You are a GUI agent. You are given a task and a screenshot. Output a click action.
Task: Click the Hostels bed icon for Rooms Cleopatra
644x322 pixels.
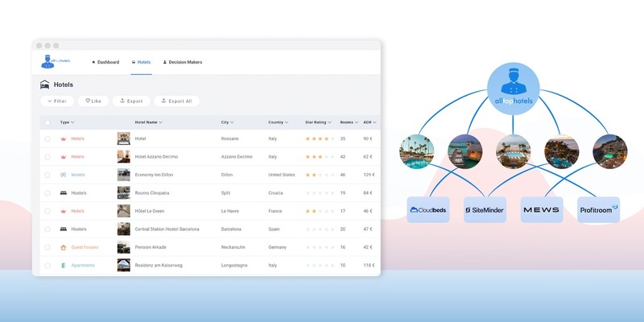tap(64, 193)
